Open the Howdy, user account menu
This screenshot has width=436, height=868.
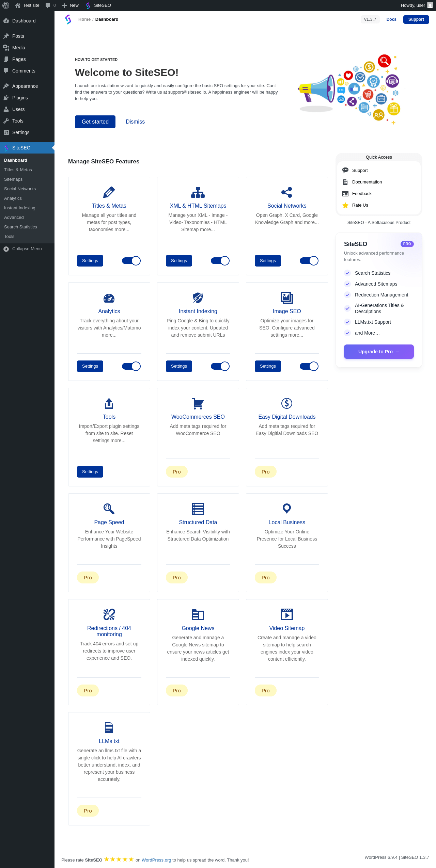pyautogui.click(x=417, y=5)
